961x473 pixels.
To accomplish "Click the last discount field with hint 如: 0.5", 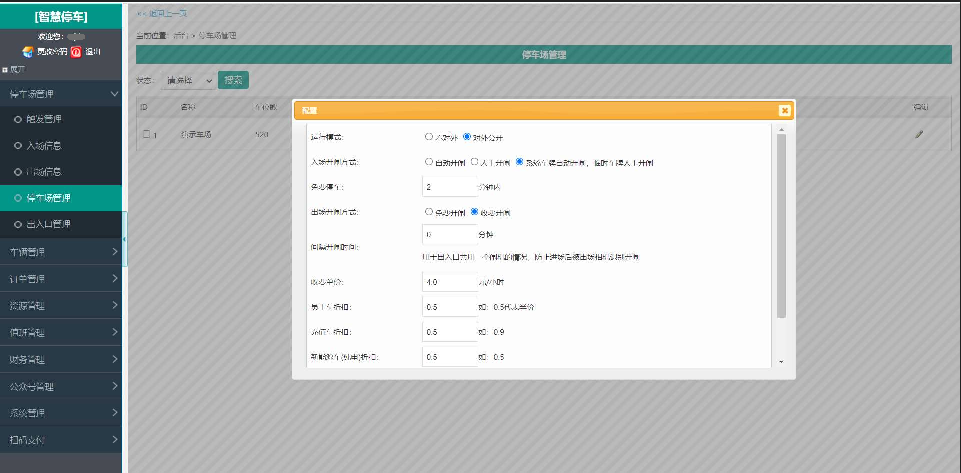I will click(x=449, y=357).
